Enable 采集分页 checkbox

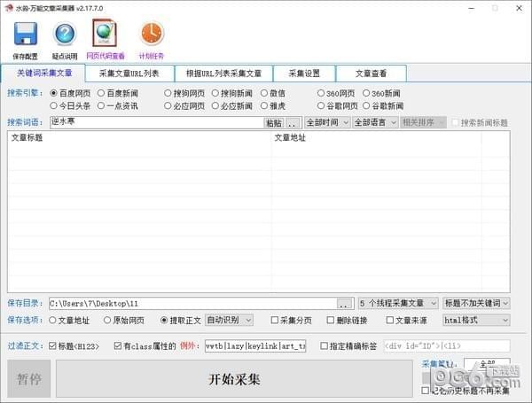[275, 321]
